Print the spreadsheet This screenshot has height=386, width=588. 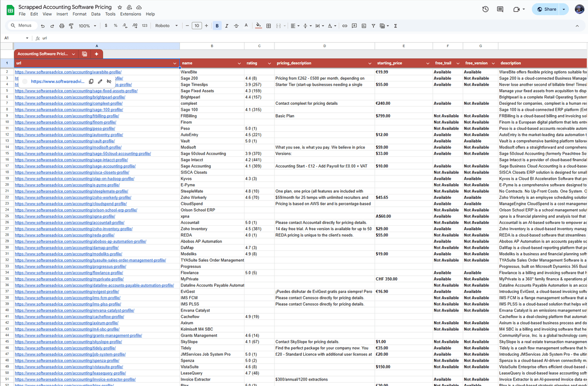point(62,25)
